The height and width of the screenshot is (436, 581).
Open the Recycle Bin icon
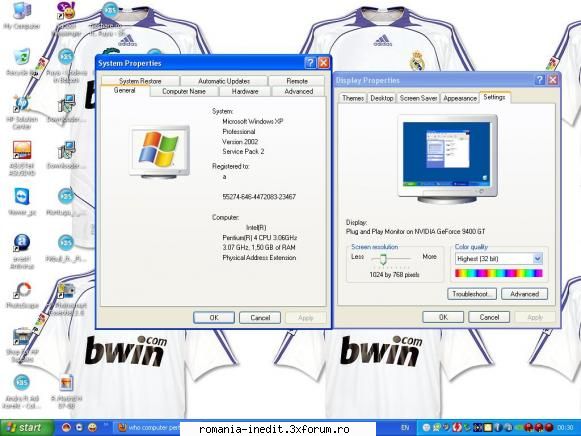[21, 62]
